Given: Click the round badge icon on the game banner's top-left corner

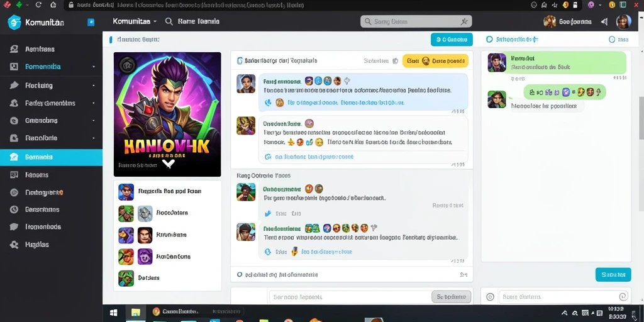Looking at the screenshot, I should pos(126,65).
